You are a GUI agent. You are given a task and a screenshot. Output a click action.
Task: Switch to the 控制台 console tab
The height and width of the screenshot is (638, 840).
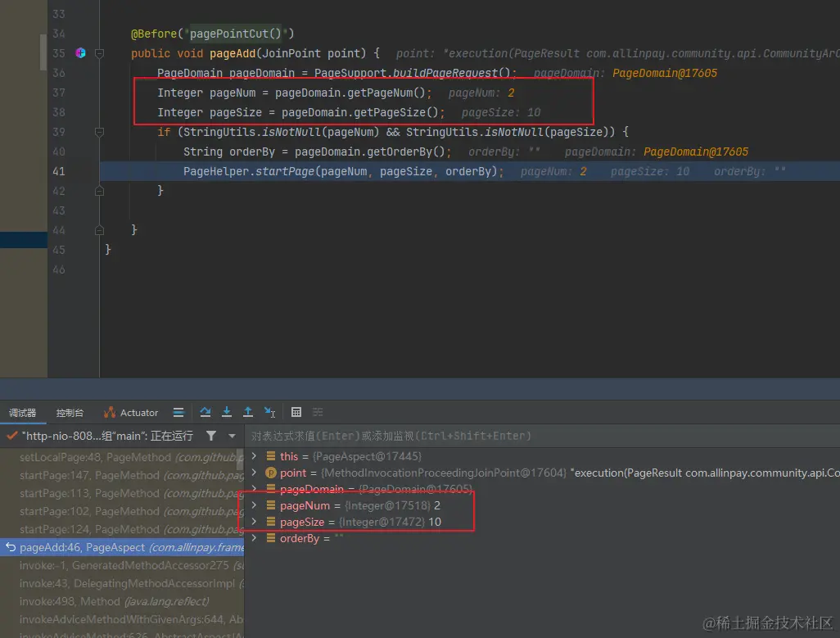[70, 413]
